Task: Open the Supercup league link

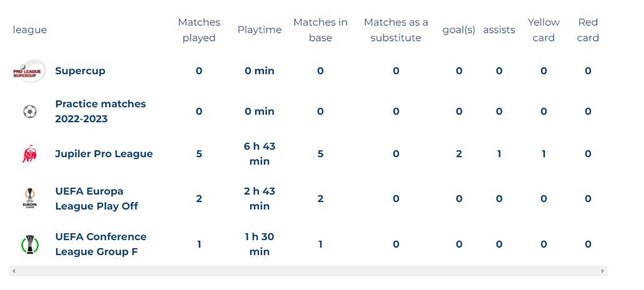Action: pos(80,71)
